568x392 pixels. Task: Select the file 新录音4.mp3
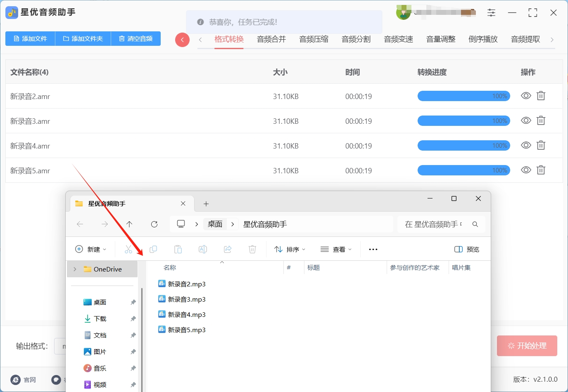pos(182,314)
